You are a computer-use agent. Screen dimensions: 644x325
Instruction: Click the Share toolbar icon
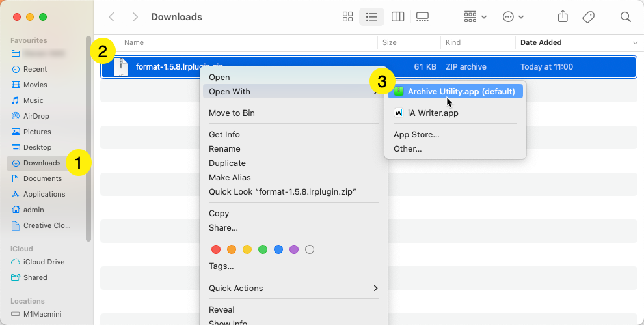tap(563, 17)
